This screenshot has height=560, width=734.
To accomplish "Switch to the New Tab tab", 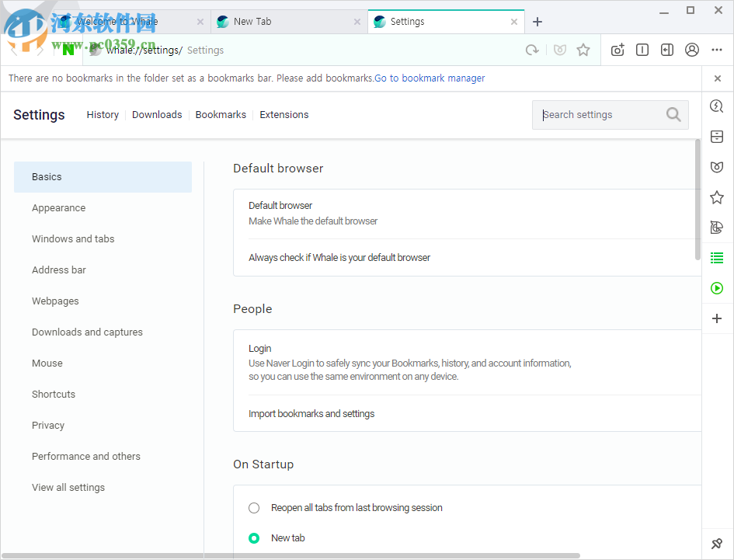I will pos(288,22).
